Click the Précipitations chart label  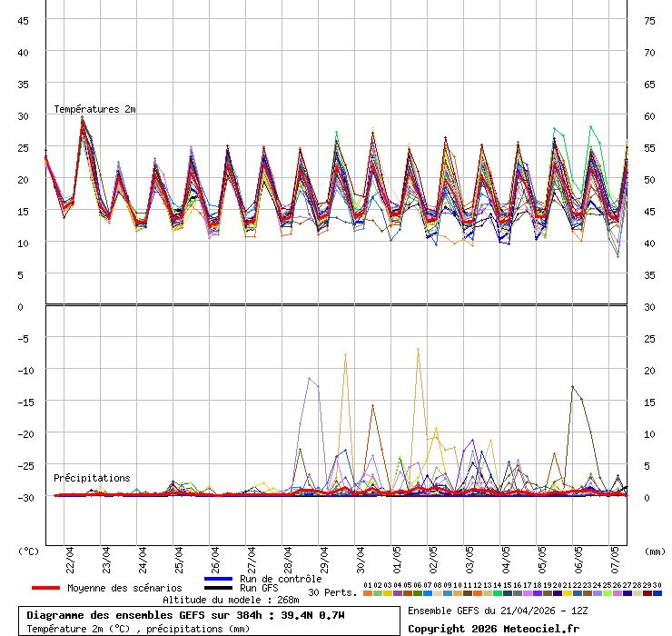(x=92, y=478)
